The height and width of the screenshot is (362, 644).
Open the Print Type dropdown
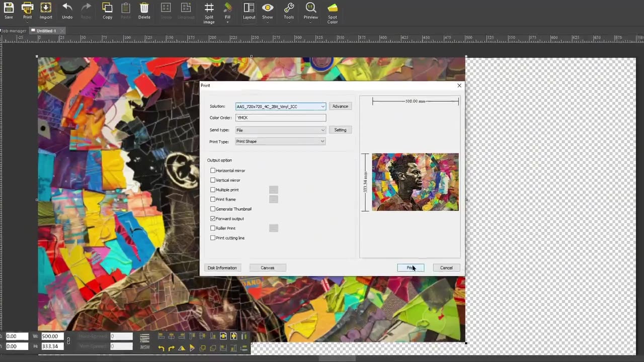[x=281, y=141]
